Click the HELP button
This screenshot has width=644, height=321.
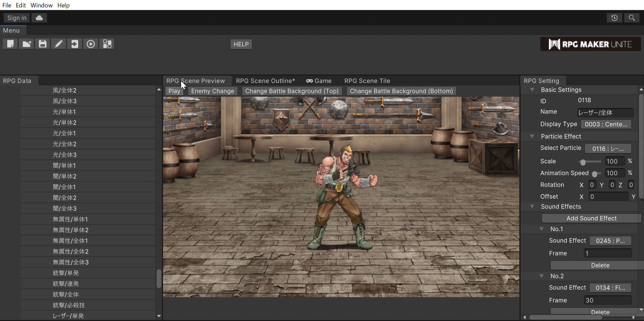click(x=241, y=44)
